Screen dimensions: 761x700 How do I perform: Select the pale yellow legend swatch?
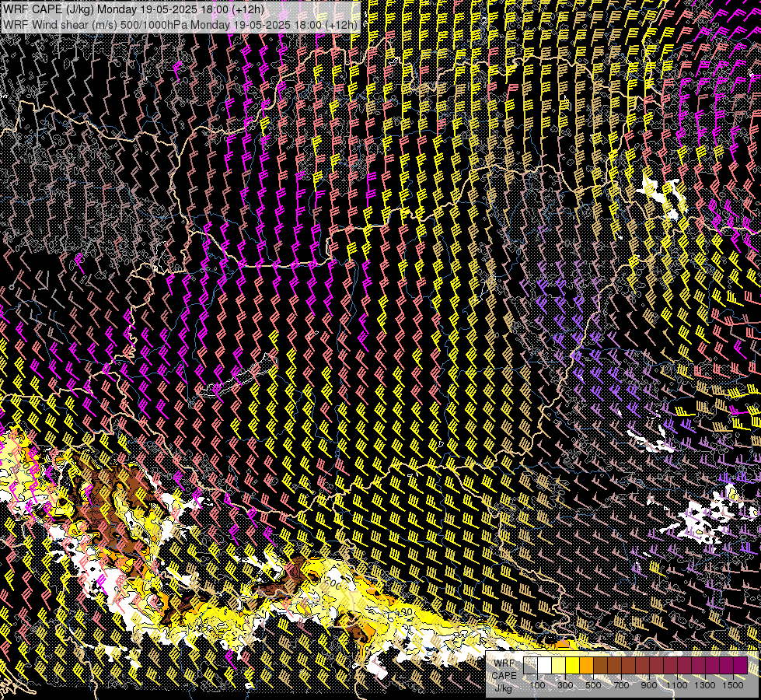coord(559,665)
